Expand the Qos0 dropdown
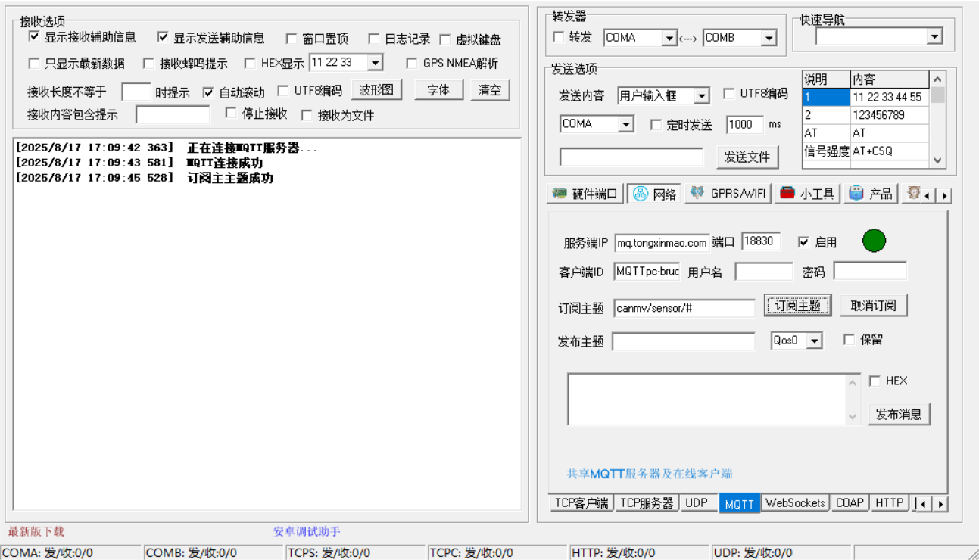 [x=815, y=341]
